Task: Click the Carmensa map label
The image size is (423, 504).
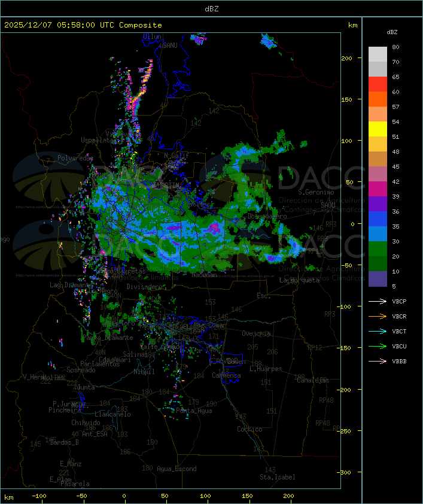Action: tap(226, 375)
